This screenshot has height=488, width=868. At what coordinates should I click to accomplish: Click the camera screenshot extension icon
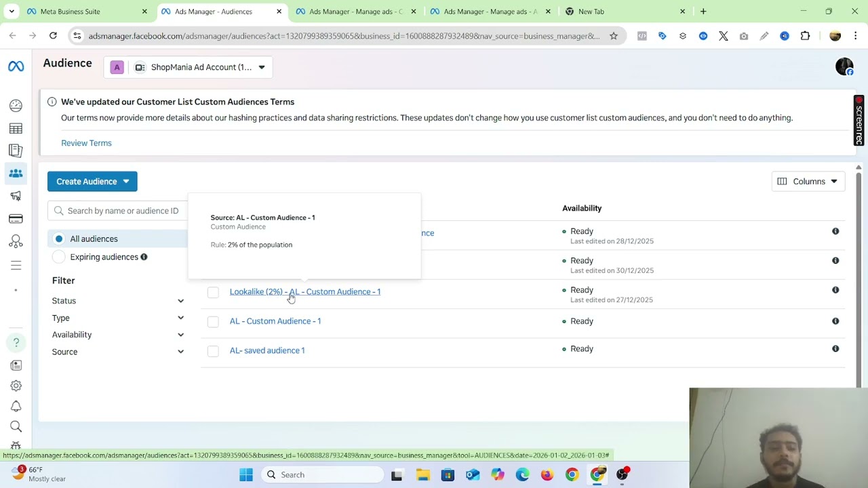(x=744, y=36)
